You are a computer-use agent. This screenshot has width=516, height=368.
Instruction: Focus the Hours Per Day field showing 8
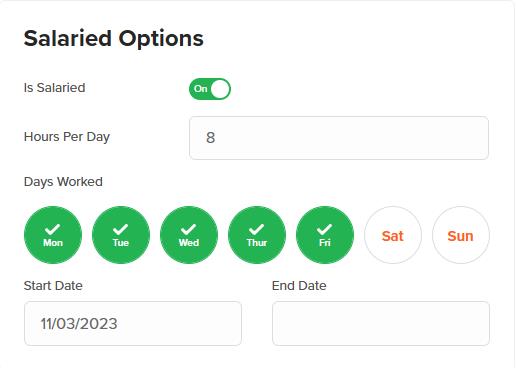click(339, 138)
